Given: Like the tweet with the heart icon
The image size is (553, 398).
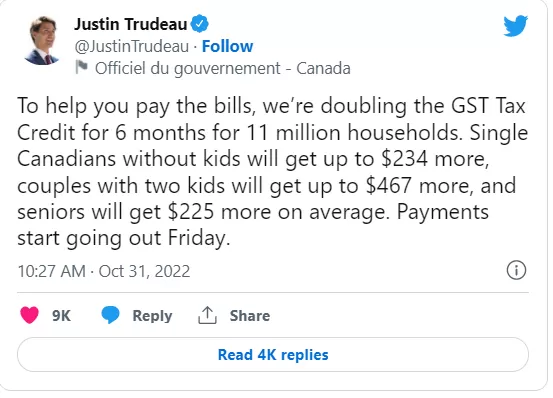Looking at the screenshot, I should (30, 315).
